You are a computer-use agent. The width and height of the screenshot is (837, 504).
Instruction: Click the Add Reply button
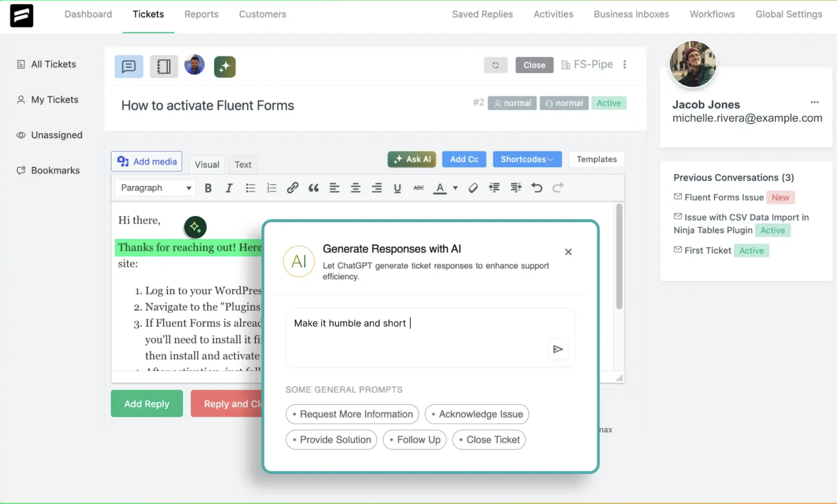(146, 404)
